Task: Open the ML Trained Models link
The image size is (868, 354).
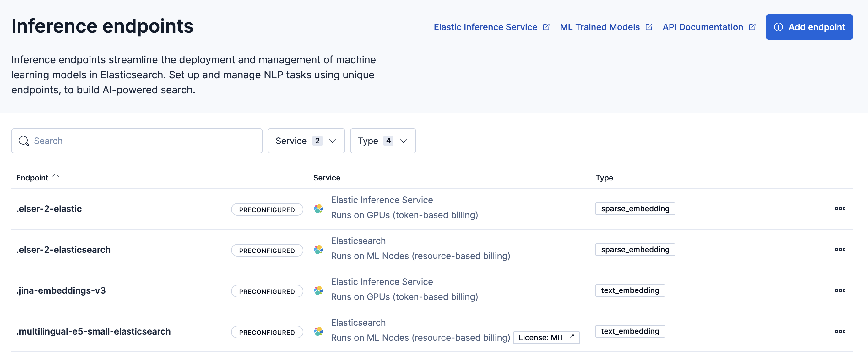Action: click(x=606, y=27)
